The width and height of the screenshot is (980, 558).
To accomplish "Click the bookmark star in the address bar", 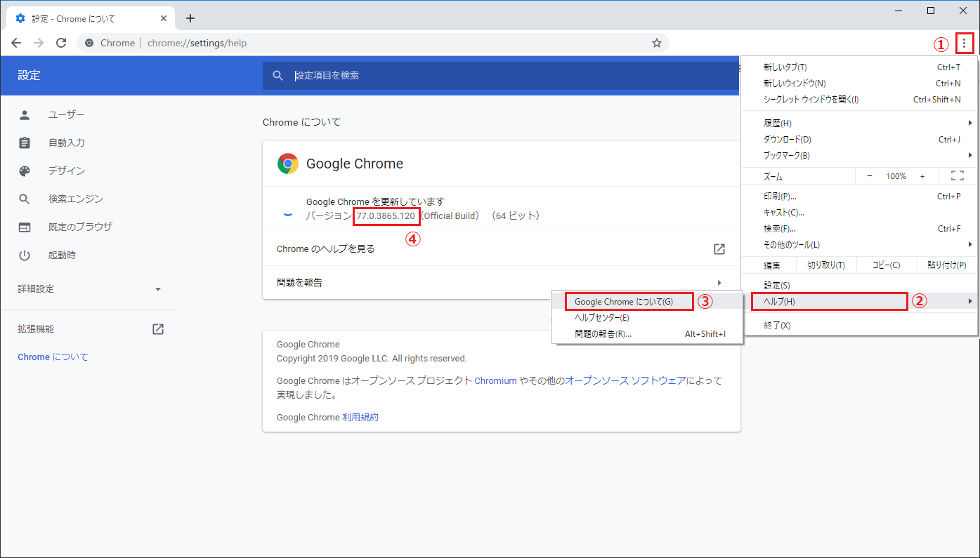I will pyautogui.click(x=656, y=43).
